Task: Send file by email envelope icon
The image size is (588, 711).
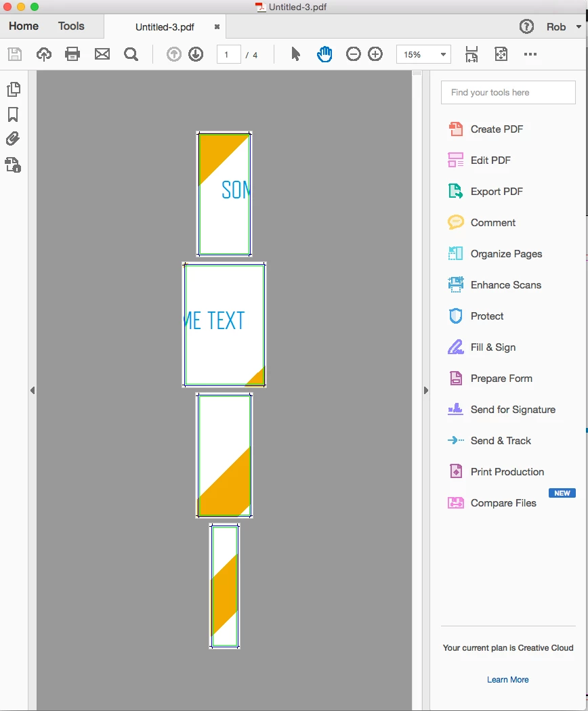Action: coord(102,54)
